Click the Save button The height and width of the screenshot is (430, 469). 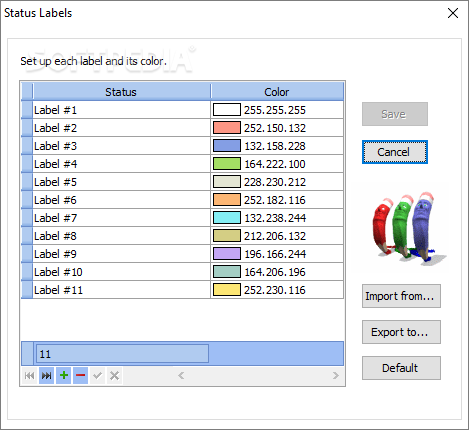(395, 114)
